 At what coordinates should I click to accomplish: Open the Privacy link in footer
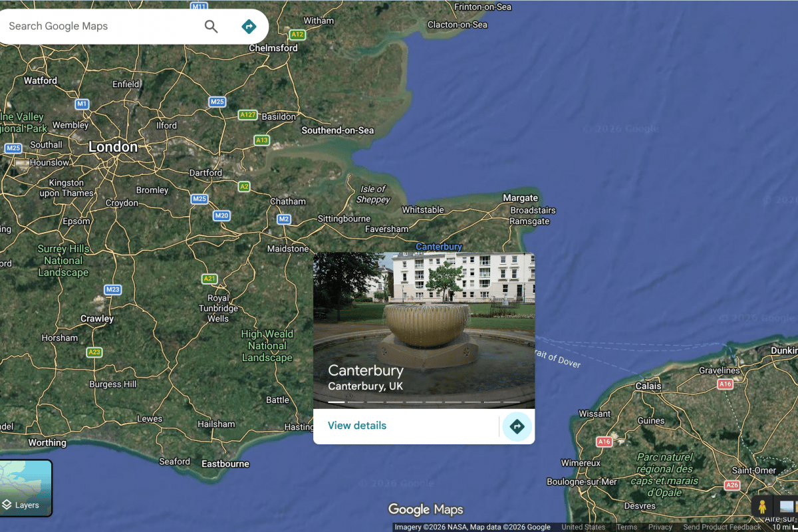click(x=660, y=527)
